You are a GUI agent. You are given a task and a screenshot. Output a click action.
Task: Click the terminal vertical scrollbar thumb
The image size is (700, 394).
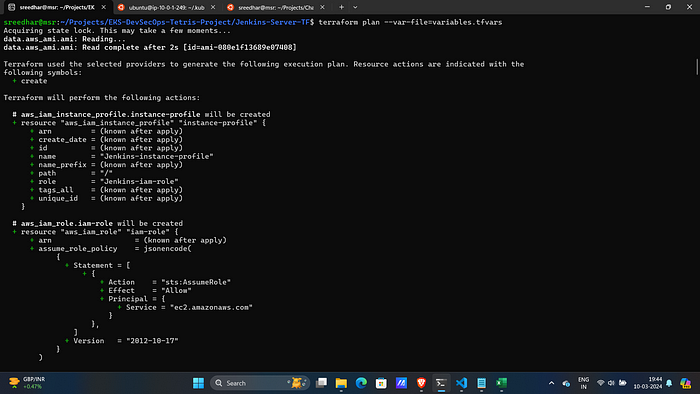pos(697,67)
